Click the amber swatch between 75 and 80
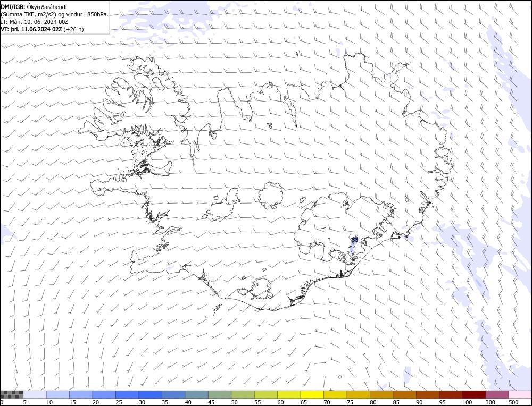532x406 pixels. [359, 394]
